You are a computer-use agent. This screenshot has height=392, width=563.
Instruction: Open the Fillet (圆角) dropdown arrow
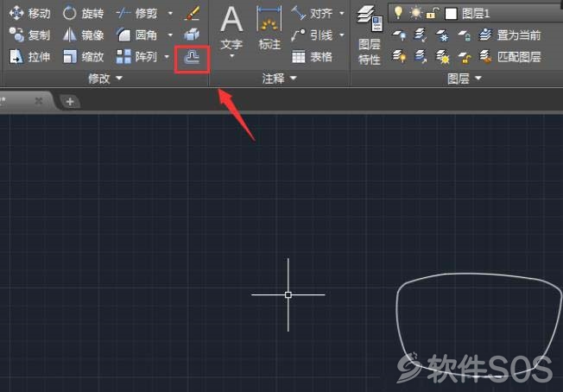click(x=170, y=35)
